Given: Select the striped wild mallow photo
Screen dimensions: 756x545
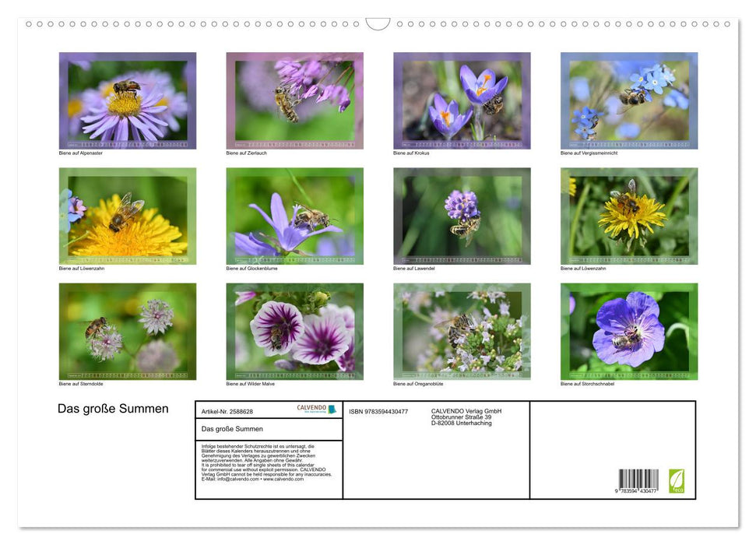Looking at the screenshot, I should [294, 332].
